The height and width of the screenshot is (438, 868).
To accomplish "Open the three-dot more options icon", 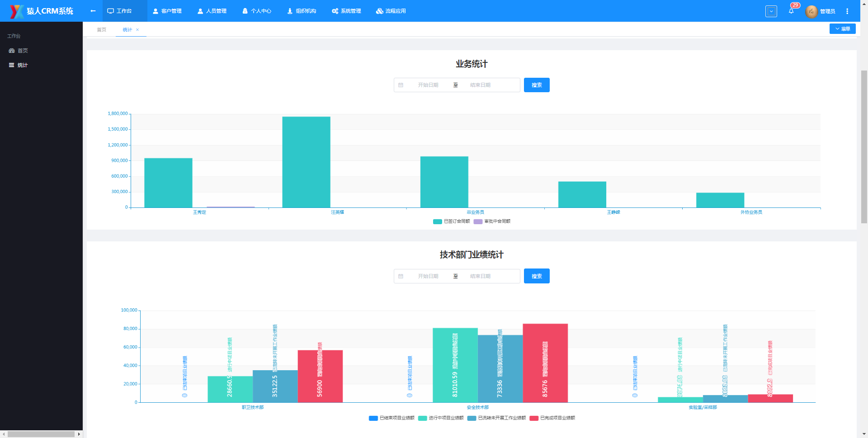I will pyautogui.click(x=847, y=11).
